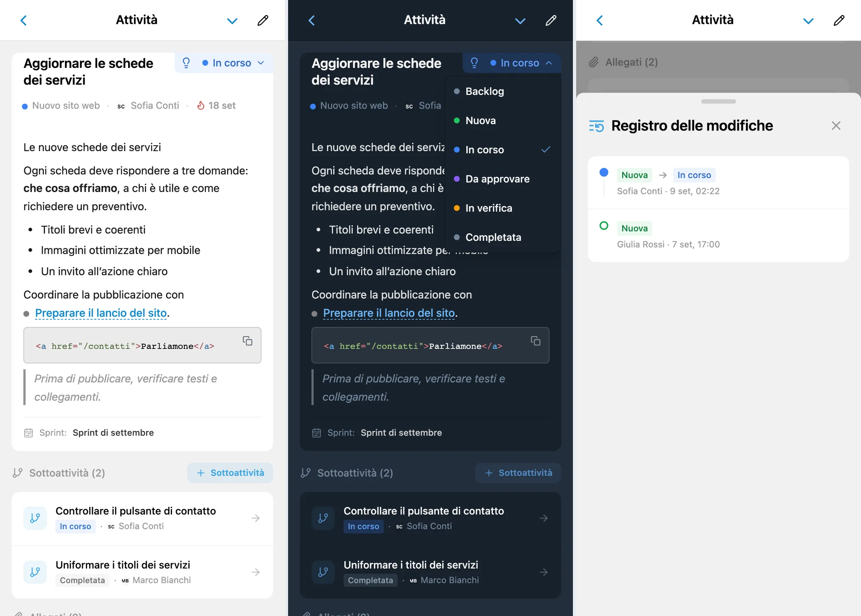Screen dimensions: 861x616
Task: Click 'Sofia Conti · 9 set, 02:22' log entry
Action: pos(668,191)
